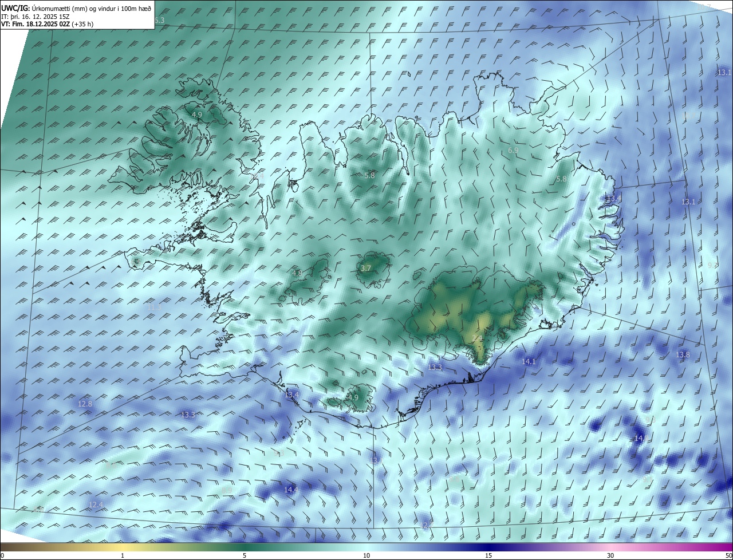Click the dark navy section of the color scale
733x560 pixels.
(490, 547)
